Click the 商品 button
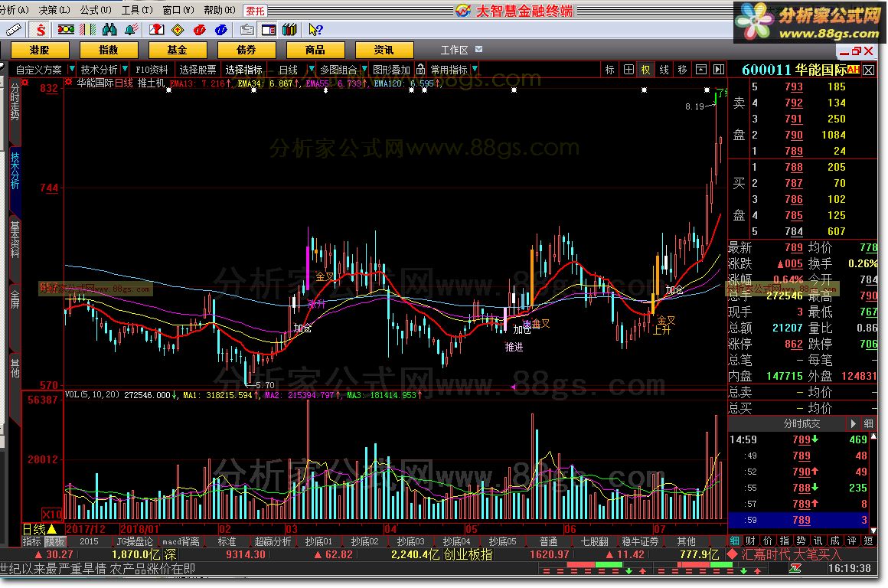Image resolution: width=888 pixels, height=588 pixels. point(315,50)
